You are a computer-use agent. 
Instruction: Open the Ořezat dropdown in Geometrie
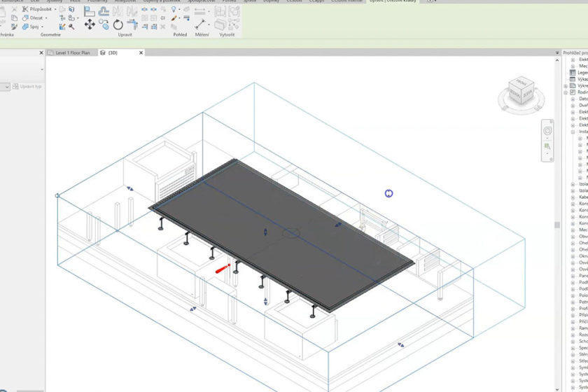point(46,18)
